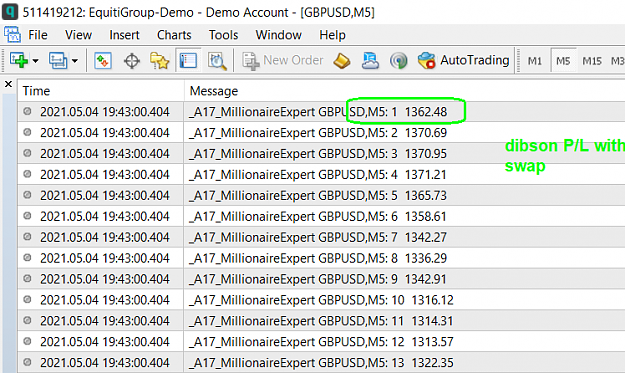Screen dimensions: 625x373
Task: Open the Insert menu
Action: (124, 35)
